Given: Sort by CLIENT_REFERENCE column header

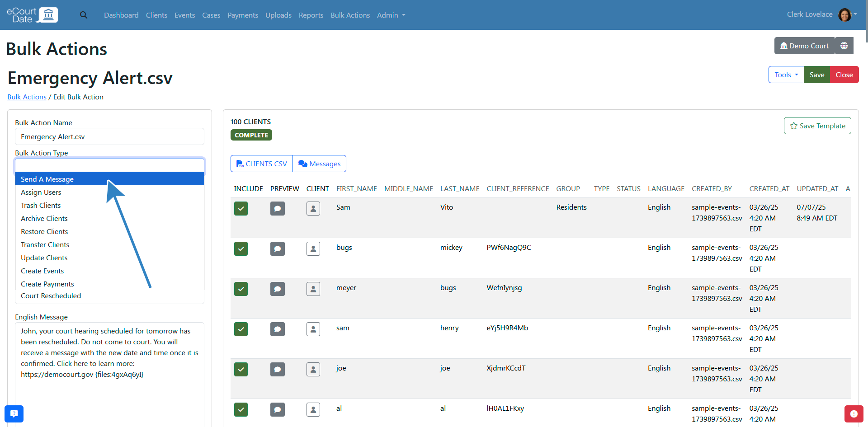Looking at the screenshot, I should pos(518,188).
